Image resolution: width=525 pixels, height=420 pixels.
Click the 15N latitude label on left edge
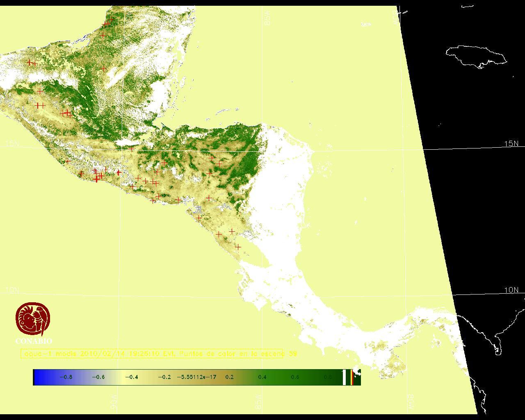click(12, 144)
